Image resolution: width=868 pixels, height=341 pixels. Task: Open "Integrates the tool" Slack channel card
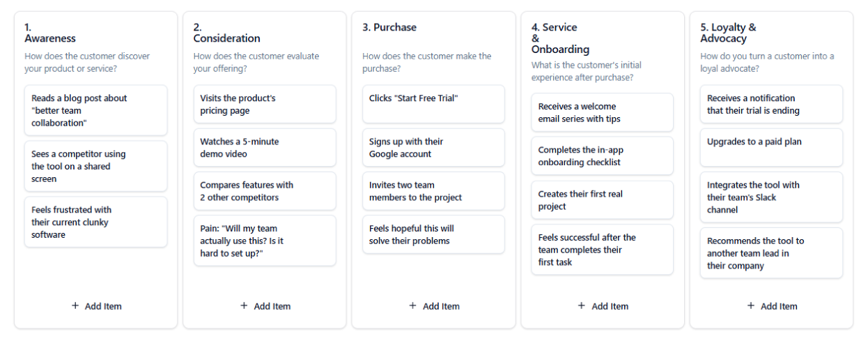[x=771, y=197]
